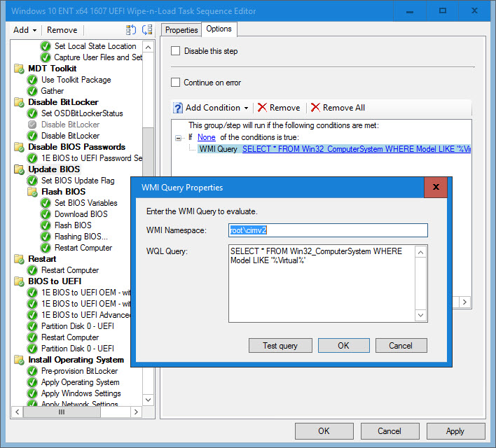Open the Add dropdown menu
Image resolution: width=496 pixels, height=448 pixels.
25,30
